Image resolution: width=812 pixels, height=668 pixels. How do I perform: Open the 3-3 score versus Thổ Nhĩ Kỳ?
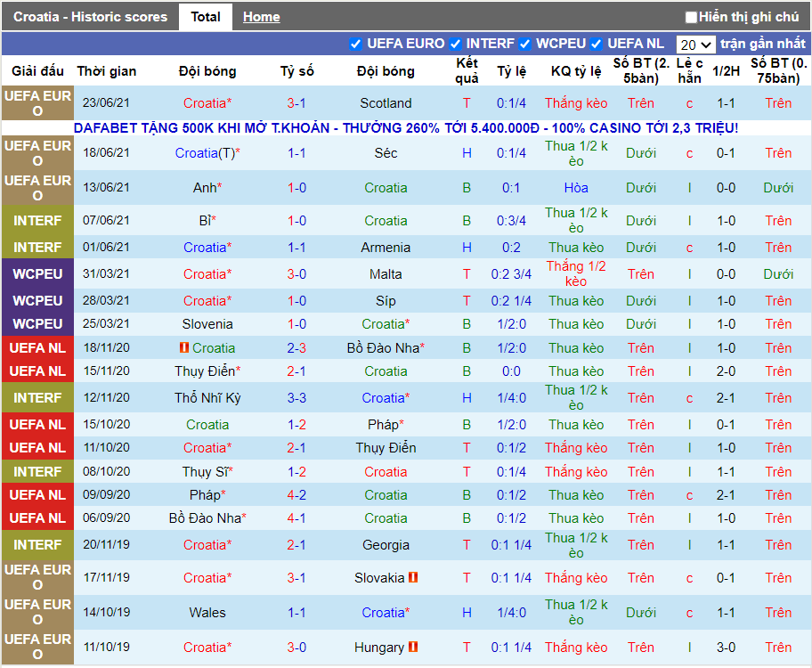[x=296, y=398]
